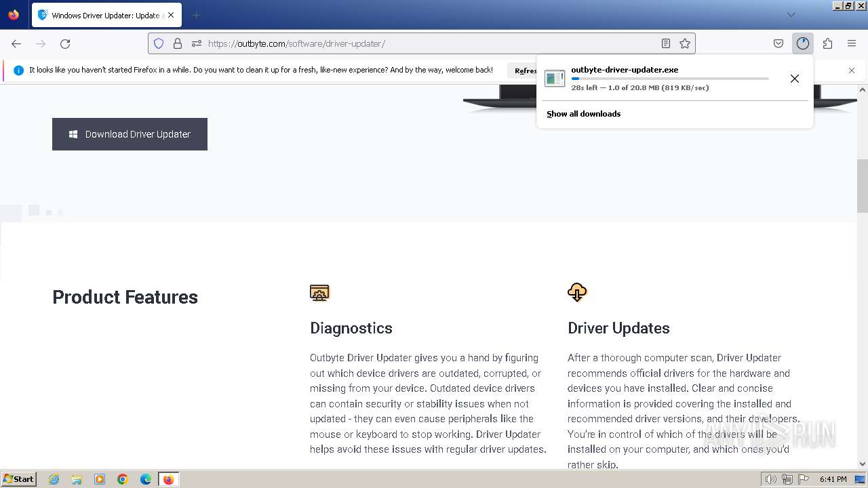
Task: Click the 6:41 PM clock
Action: point(833,479)
